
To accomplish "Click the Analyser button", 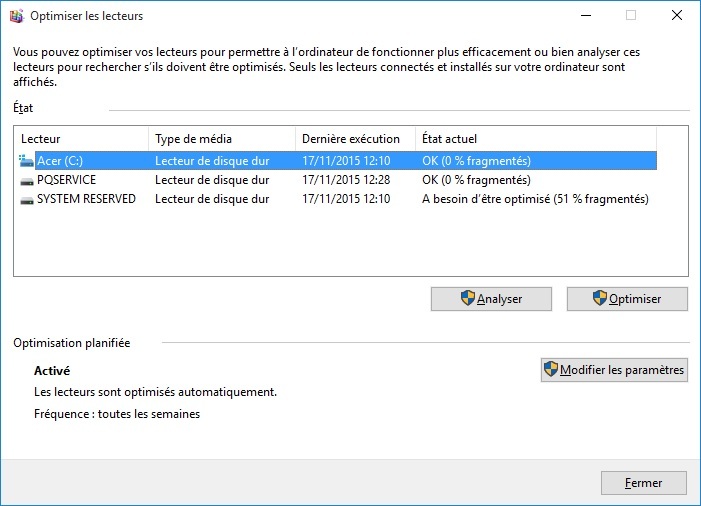I will click(x=491, y=299).
